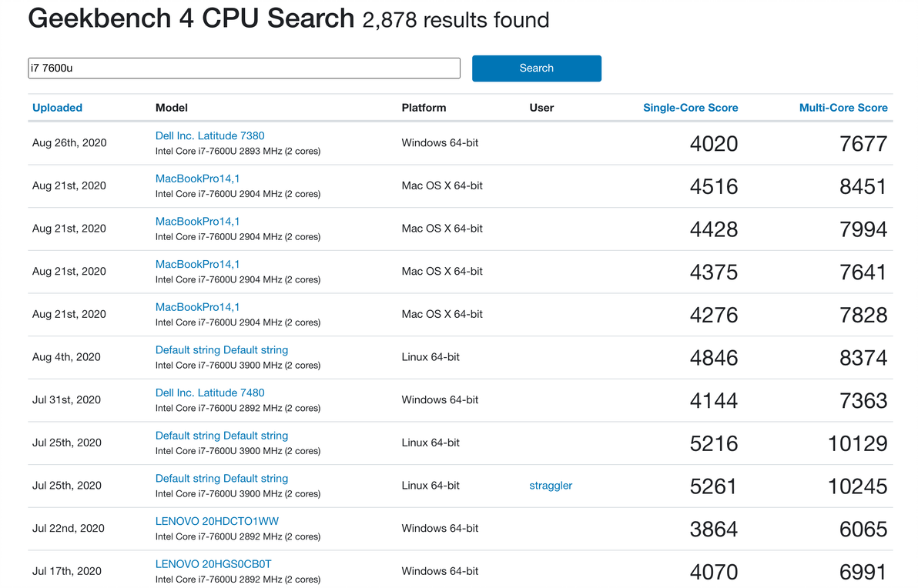Sort by Single-Core Score column
The image size is (918, 588).
(x=690, y=108)
